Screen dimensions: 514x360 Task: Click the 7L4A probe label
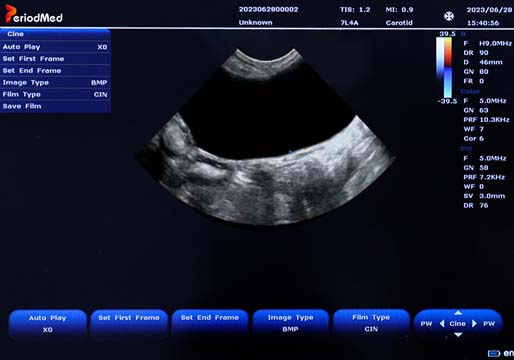click(x=349, y=23)
